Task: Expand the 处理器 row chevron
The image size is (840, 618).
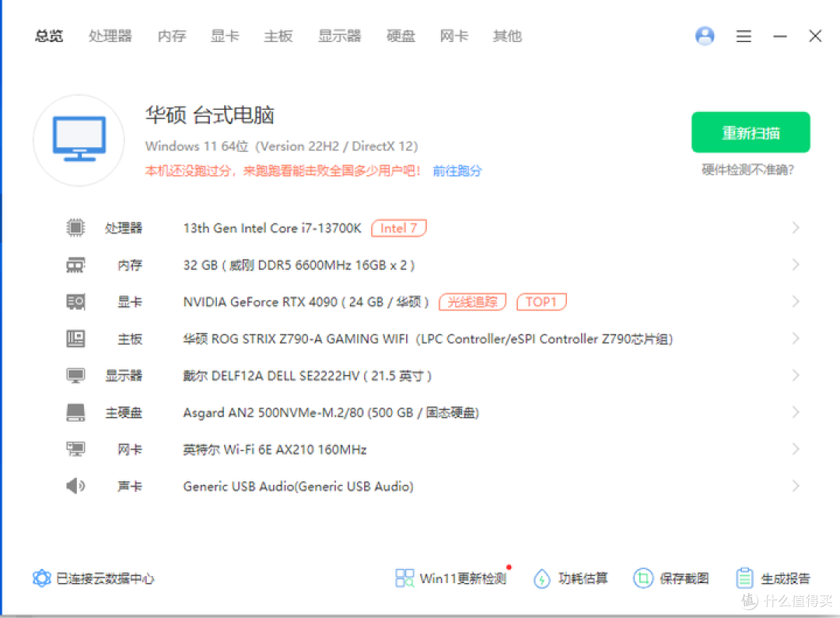Action: coord(796,228)
